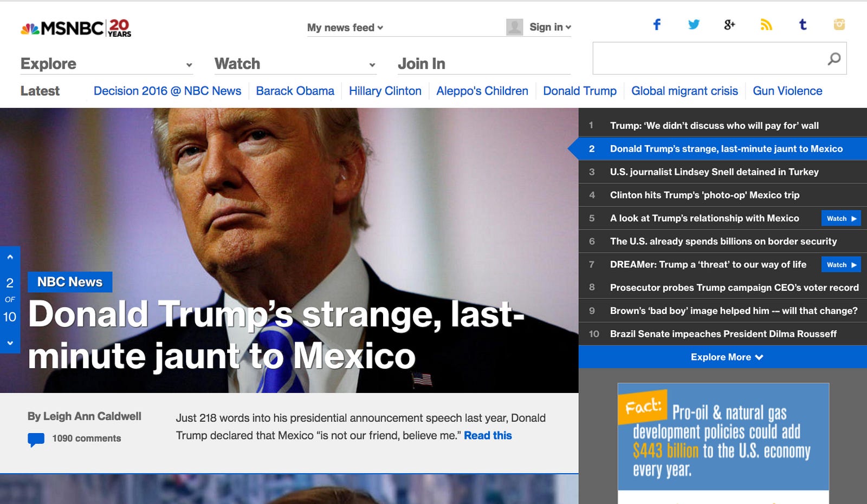
Task: Select the Donald Trump topic
Action: click(580, 91)
